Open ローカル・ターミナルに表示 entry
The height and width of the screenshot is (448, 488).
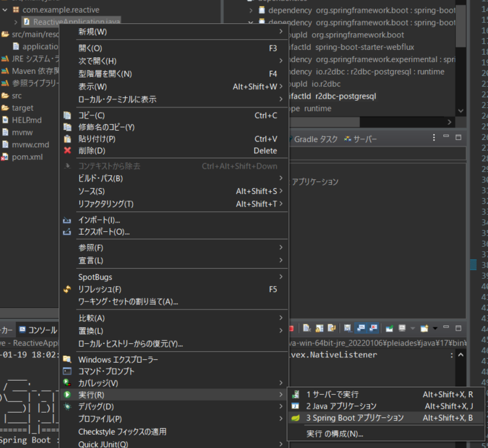click(173, 99)
